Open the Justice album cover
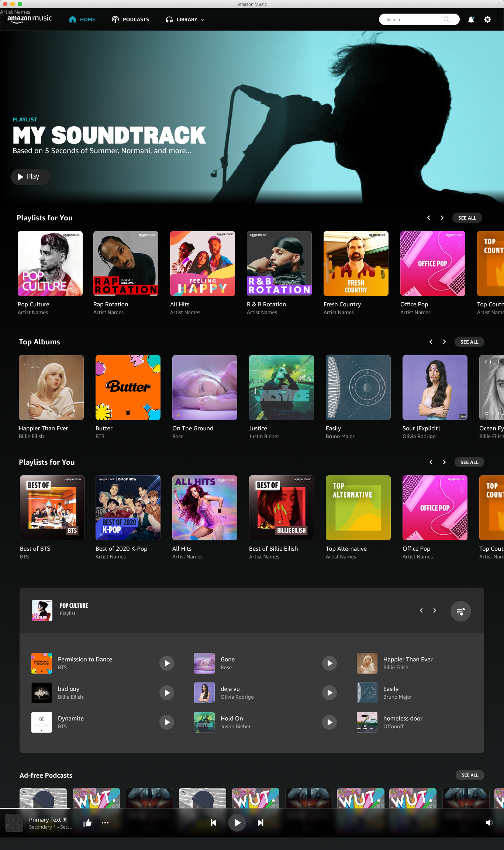This screenshot has height=850, width=504. pos(282,388)
